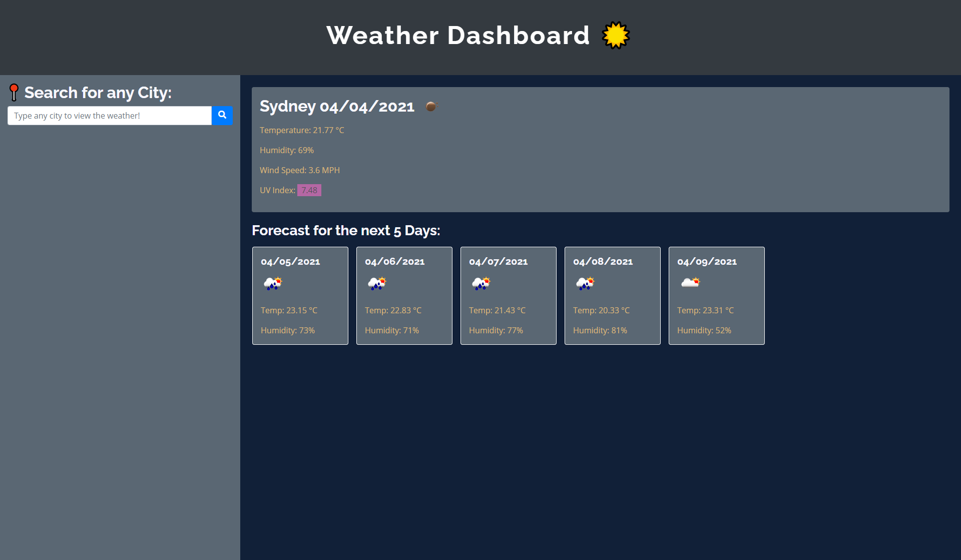The image size is (961, 560).
Task: Select the Wind Speed text for Sydney
Action: (x=300, y=170)
